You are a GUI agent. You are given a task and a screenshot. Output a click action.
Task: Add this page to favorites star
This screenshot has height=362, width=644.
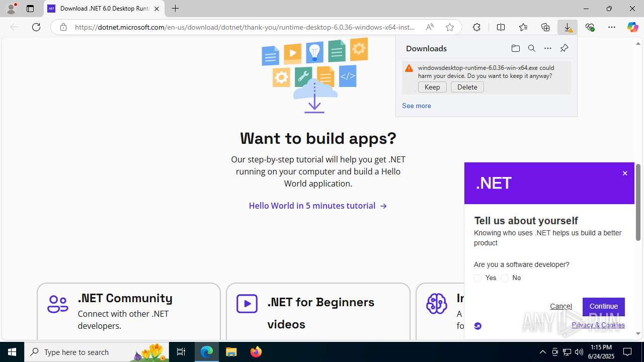pos(450,27)
